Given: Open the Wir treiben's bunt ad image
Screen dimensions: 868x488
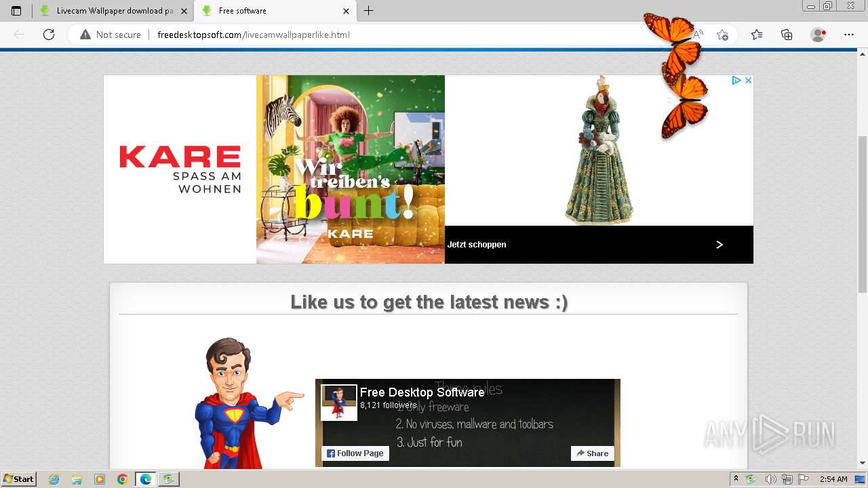Looking at the screenshot, I should (x=351, y=169).
